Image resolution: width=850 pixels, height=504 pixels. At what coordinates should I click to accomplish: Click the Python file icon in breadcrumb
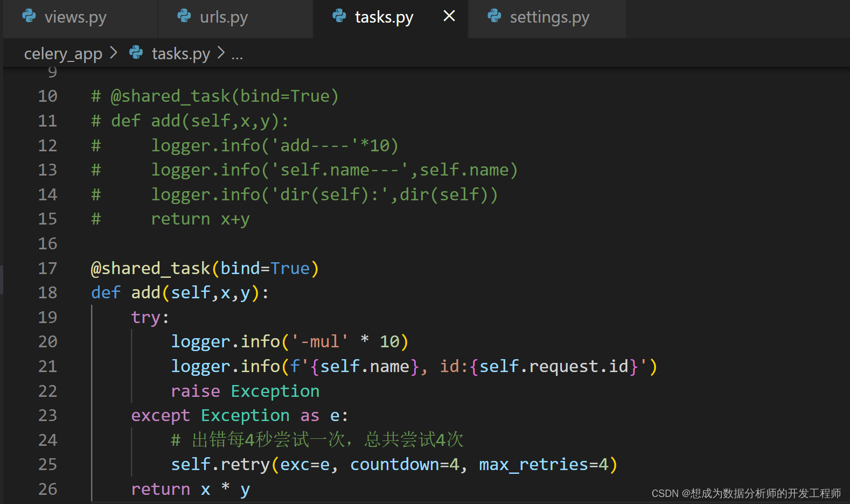coord(136,53)
